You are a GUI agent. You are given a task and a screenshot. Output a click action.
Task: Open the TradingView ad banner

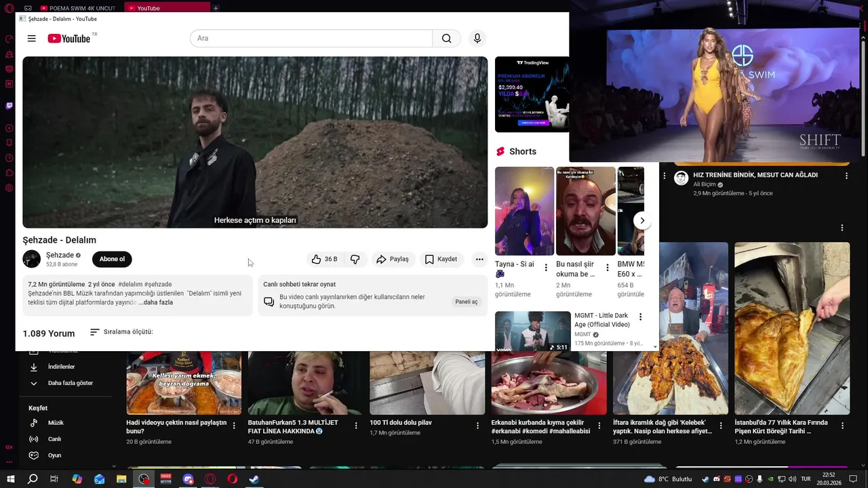tap(532, 94)
